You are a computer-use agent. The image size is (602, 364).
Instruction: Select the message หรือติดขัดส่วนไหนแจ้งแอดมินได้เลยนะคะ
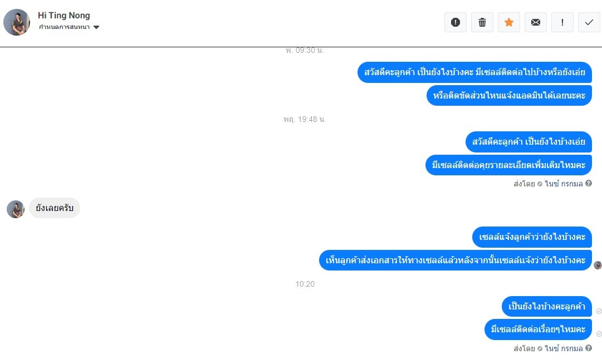(509, 95)
